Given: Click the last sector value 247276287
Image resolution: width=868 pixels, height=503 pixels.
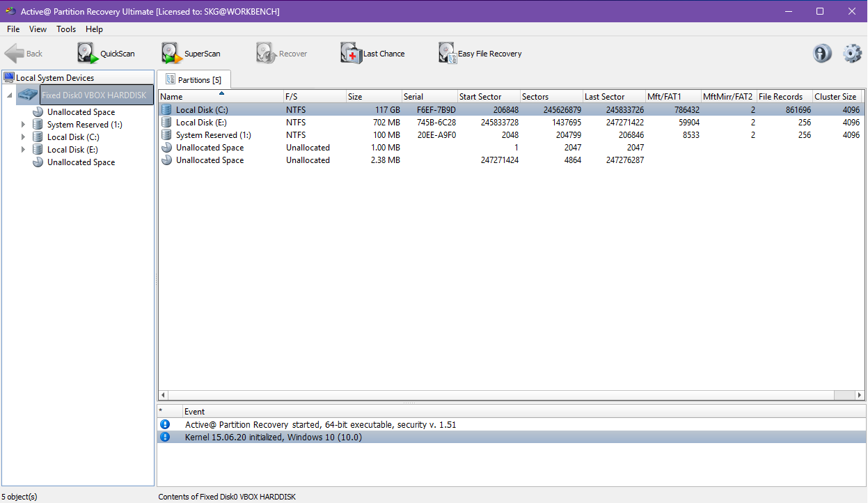Looking at the screenshot, I should pyautogui.click(x=625, y=160).
